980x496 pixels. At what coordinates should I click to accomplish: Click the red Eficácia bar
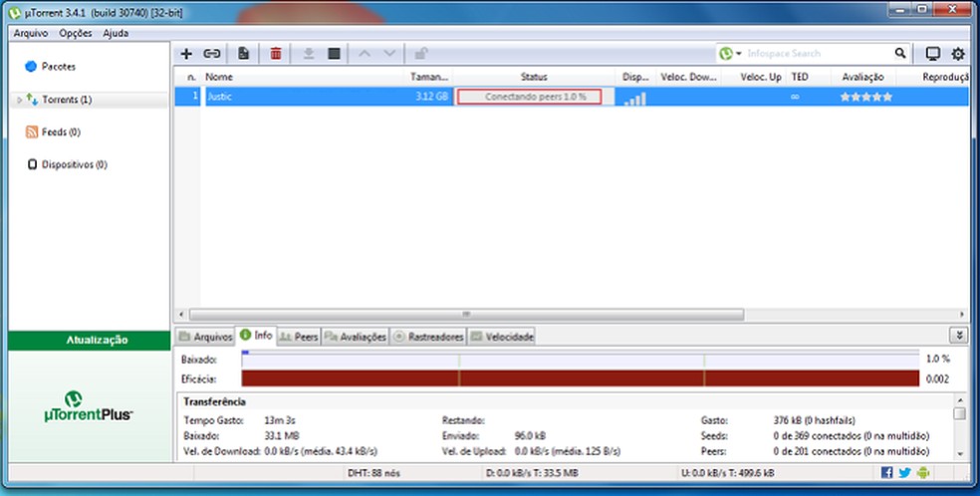pos(580,378)
